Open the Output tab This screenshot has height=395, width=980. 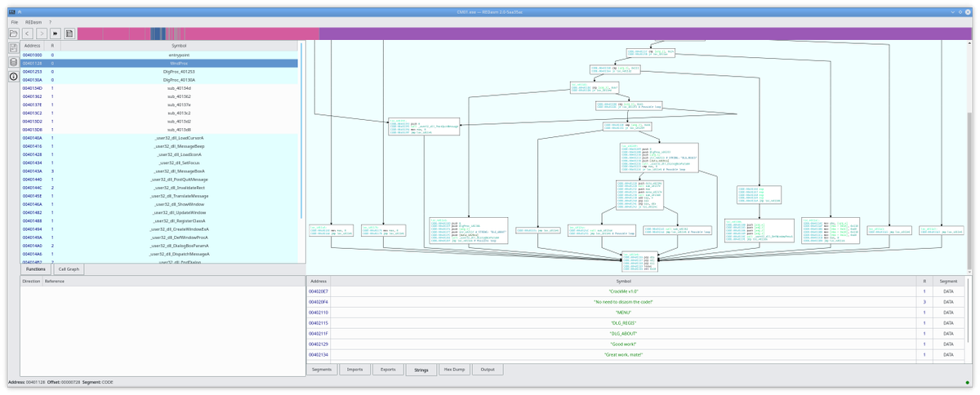[x=488, y=370]
